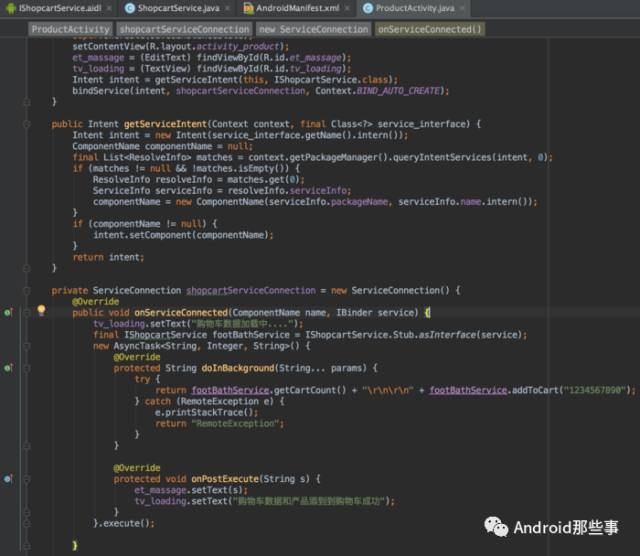
Task: Collapse the AsyncTask anonymous class fold marker
Action: [27, 346]
